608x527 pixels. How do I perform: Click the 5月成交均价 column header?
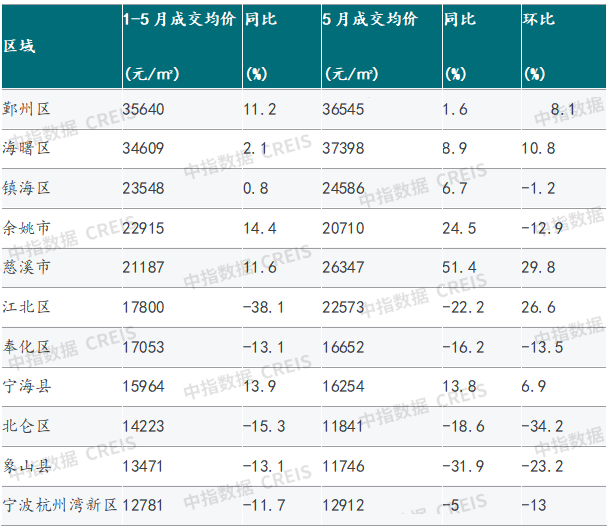coord(371,20)
